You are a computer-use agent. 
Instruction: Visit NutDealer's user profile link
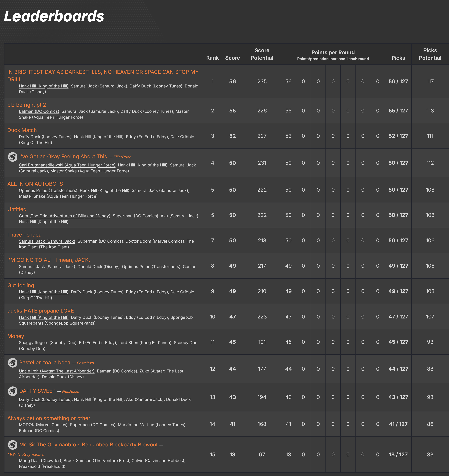pyautogui.click(x=71, y=392)
